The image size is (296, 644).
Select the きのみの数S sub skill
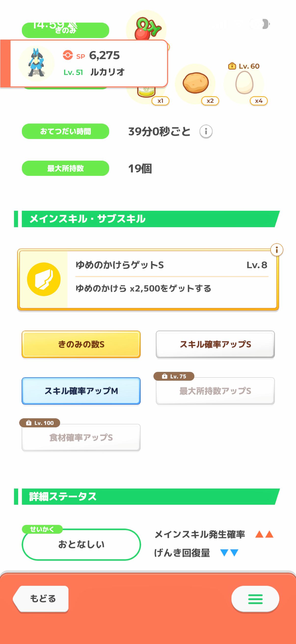[81, 344]
